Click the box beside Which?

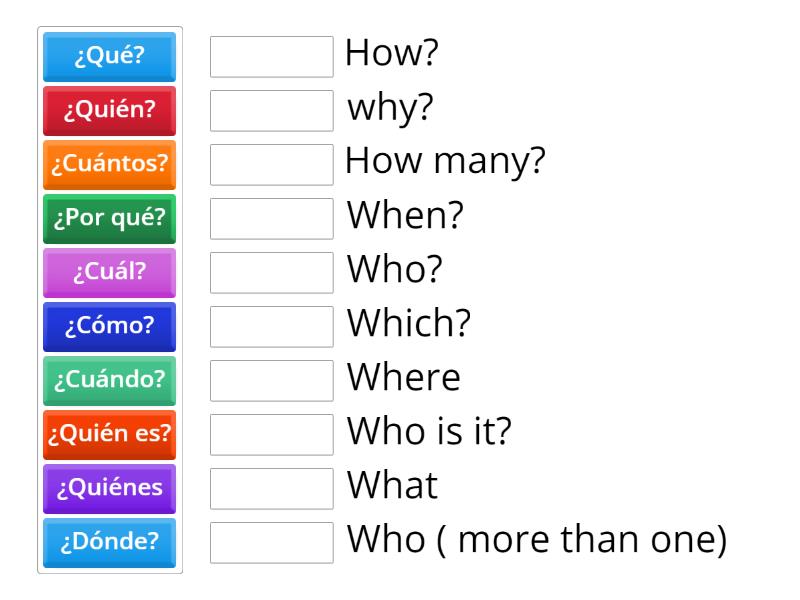[x=271, y=327]
